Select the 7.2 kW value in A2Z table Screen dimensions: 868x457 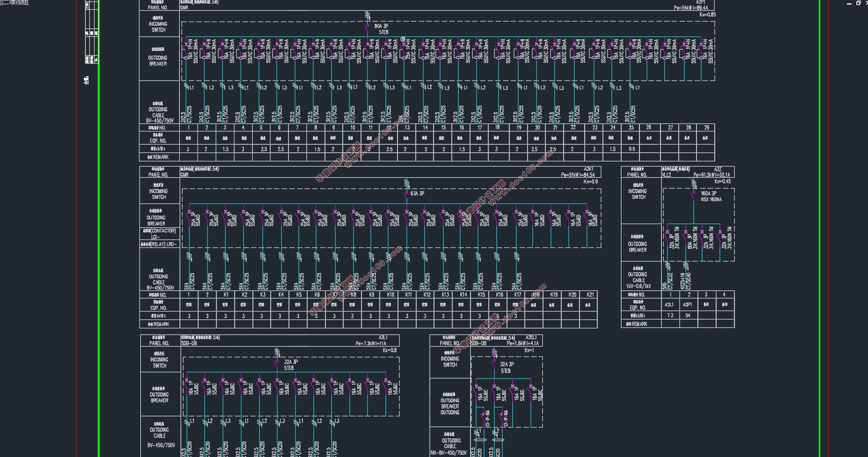click(670, 315)
